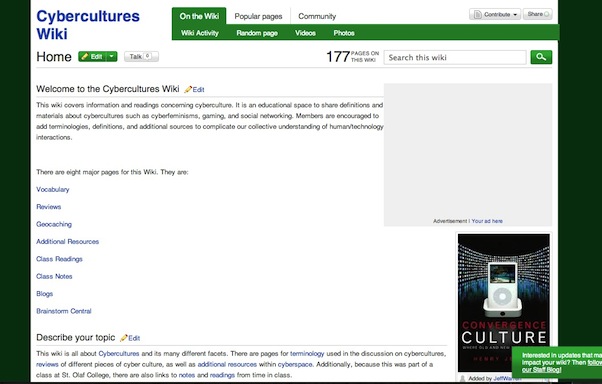Screen dimensions: 602x384
Task: Open the Talk page button
Action: click(141, 56)
